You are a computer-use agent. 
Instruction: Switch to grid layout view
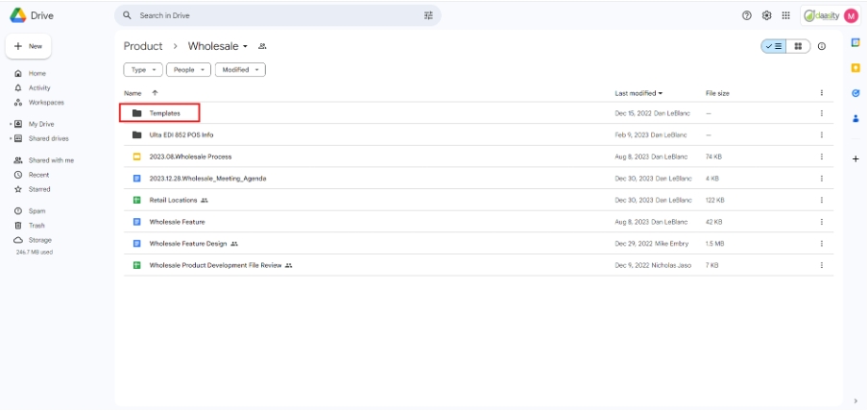point(797,46)
